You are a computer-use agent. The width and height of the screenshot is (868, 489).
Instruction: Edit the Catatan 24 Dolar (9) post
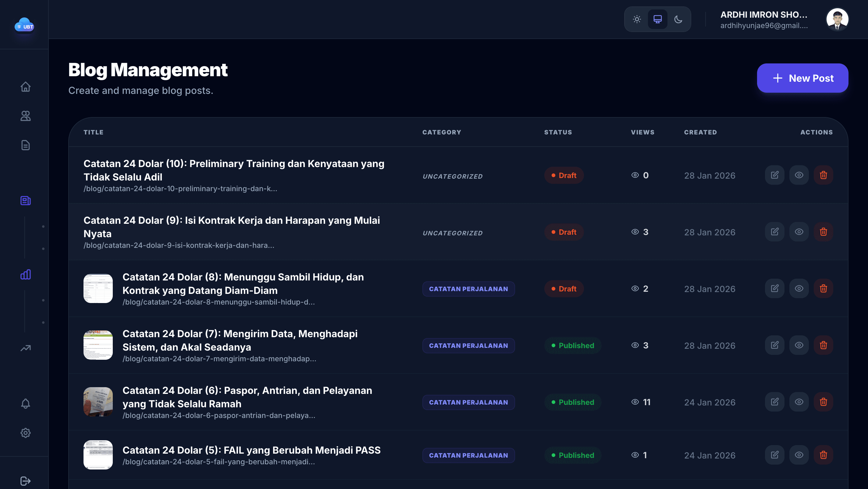point(774,231)
